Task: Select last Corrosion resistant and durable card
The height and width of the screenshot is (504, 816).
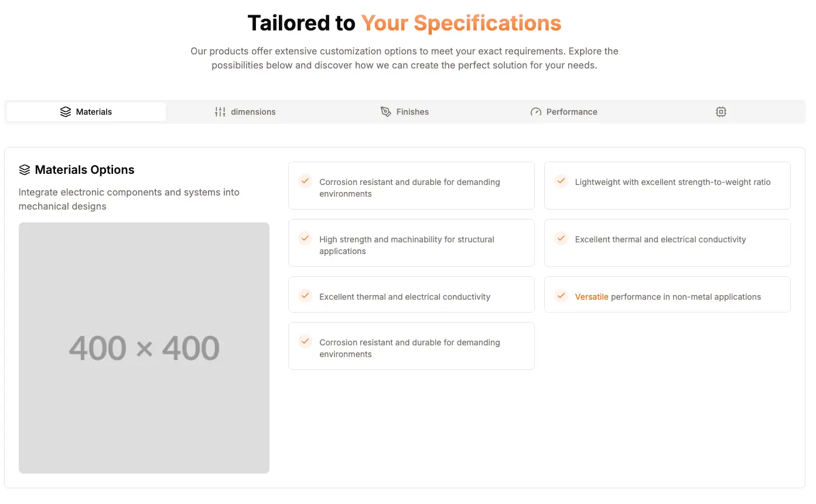Action: (x=411, y=346)
